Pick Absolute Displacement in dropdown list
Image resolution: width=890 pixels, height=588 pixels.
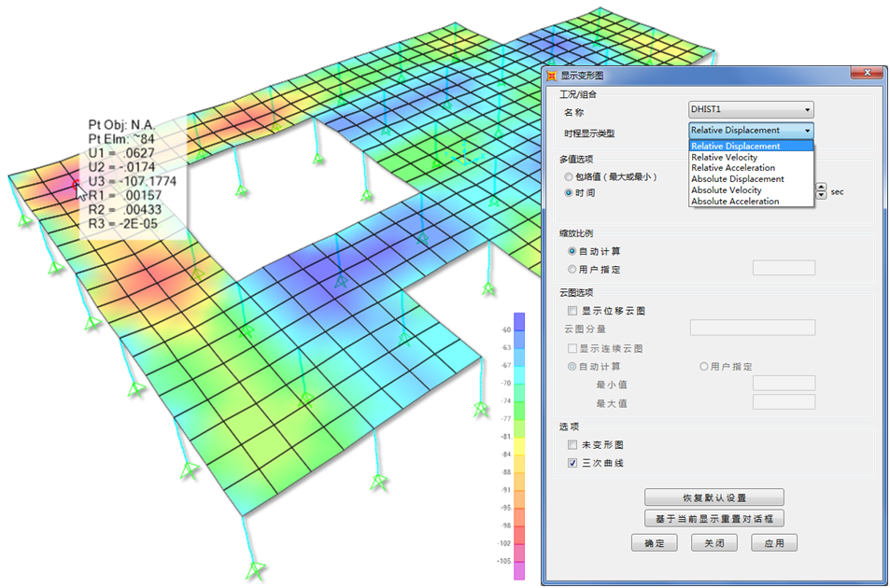(x=737, y=179)
